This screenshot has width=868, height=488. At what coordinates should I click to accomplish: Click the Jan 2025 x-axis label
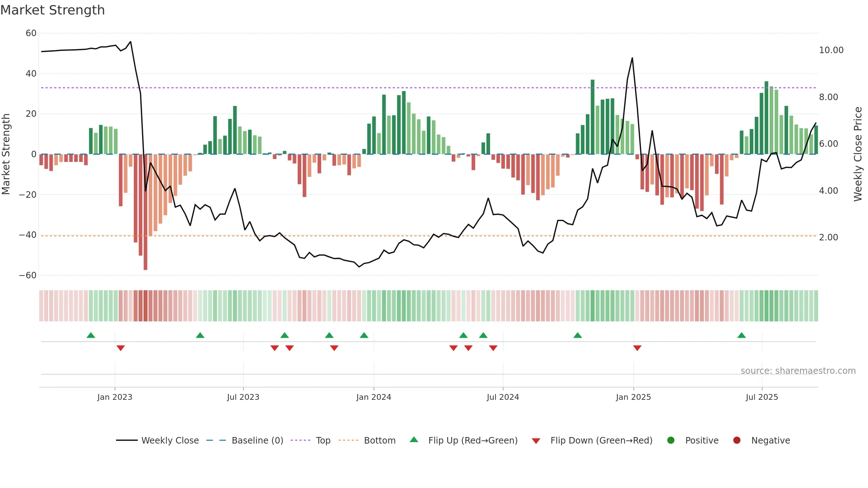(633, 397)
